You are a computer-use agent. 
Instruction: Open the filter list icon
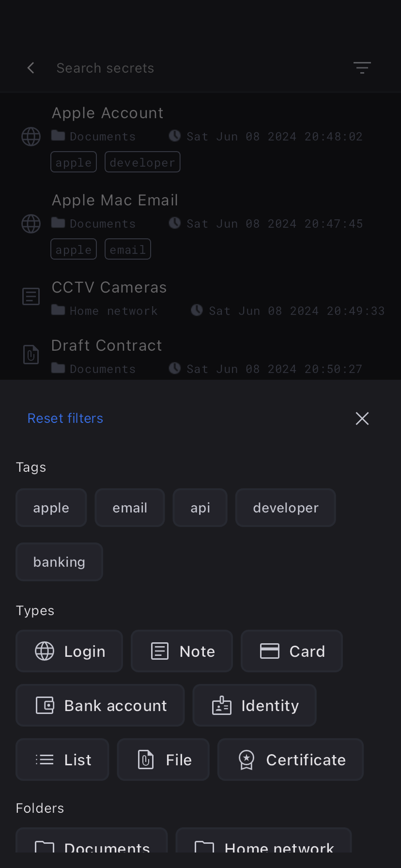click(x=362, y=68)
